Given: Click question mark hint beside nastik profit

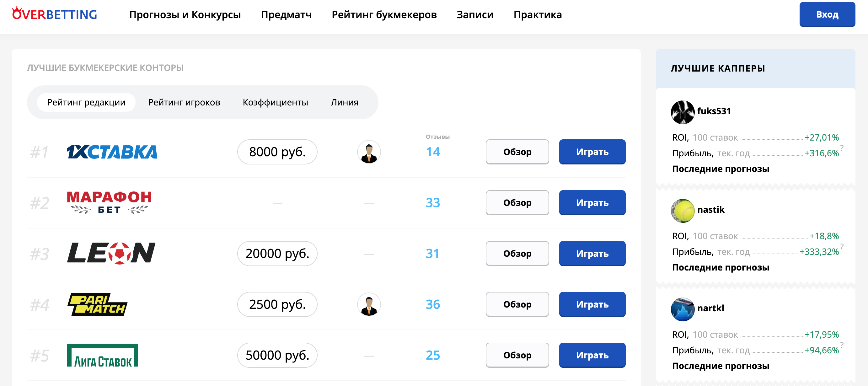Looking at the screenshot, I should [x=842, y=246].
